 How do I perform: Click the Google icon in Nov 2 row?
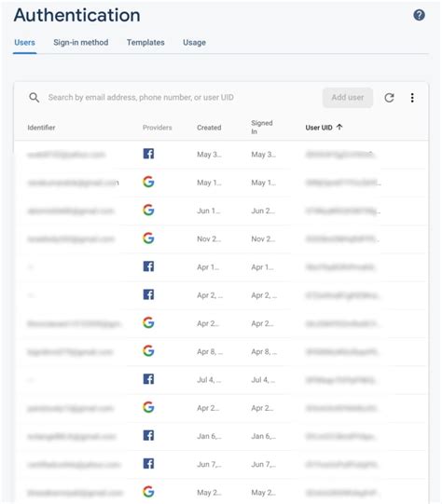148,238
